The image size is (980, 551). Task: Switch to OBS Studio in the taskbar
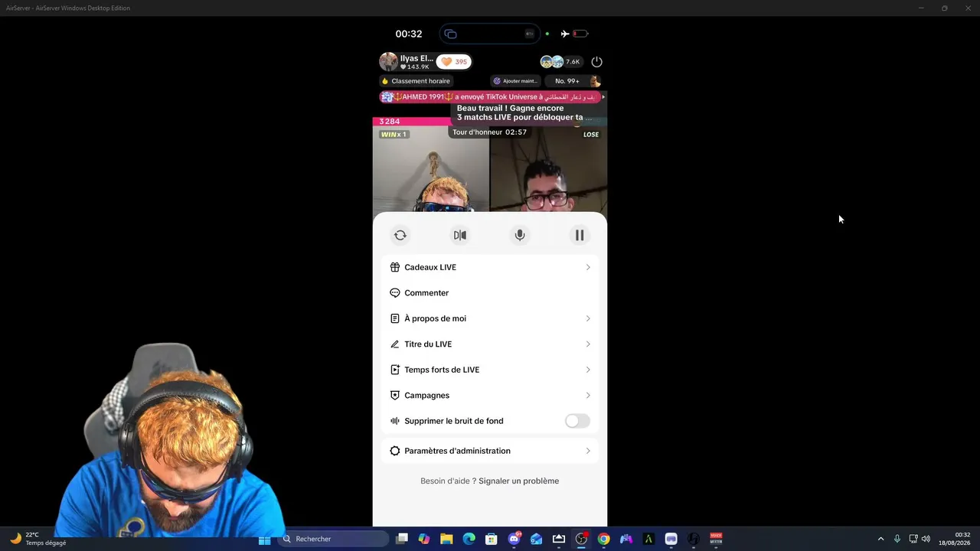coord(581,539)
